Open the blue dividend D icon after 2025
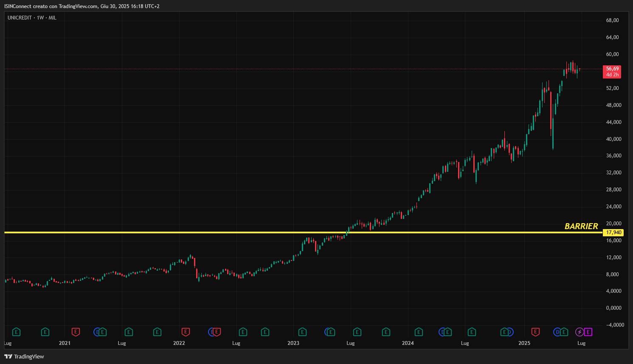633x364 pixels. pyautogui.click(x=557, y=332)
